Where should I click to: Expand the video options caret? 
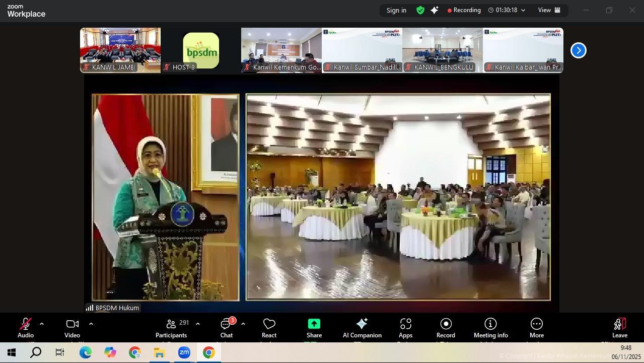pyautogui.click(x=91, y=324)
